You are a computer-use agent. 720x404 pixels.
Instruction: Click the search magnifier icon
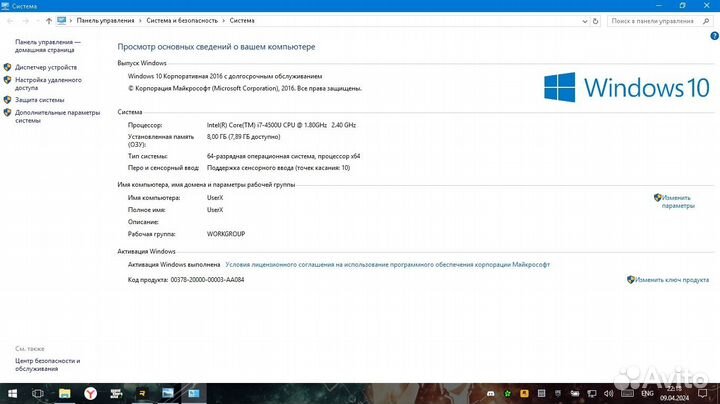pyautogui.click(x=706, y=21)
